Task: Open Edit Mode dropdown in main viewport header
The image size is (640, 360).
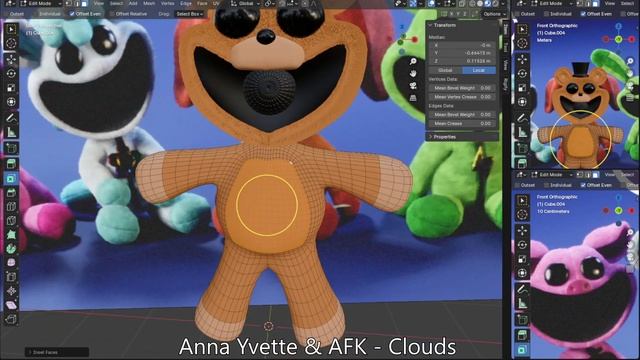Action: [x=40, y=4]
